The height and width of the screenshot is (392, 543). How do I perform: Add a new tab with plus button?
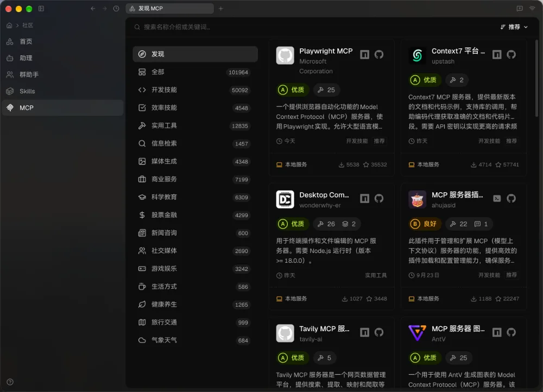click(x=221, y=9)
